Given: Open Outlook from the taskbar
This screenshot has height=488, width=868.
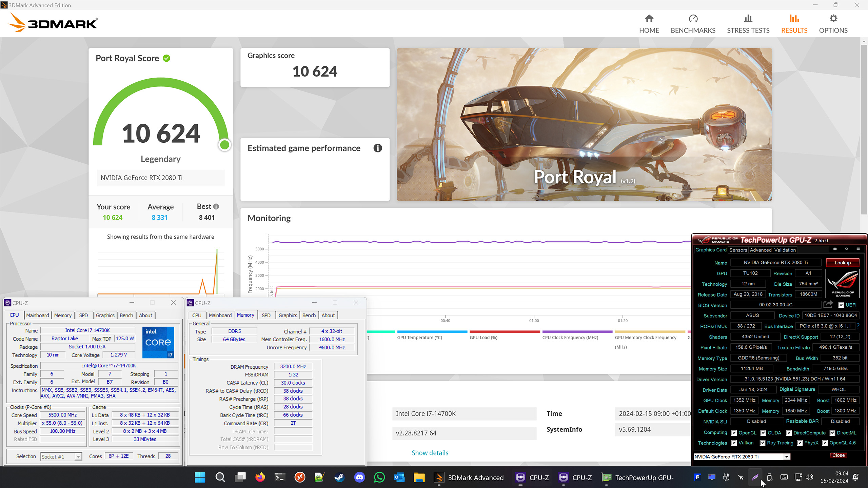Looking at the screenshot, I should [x=399, y=477].
